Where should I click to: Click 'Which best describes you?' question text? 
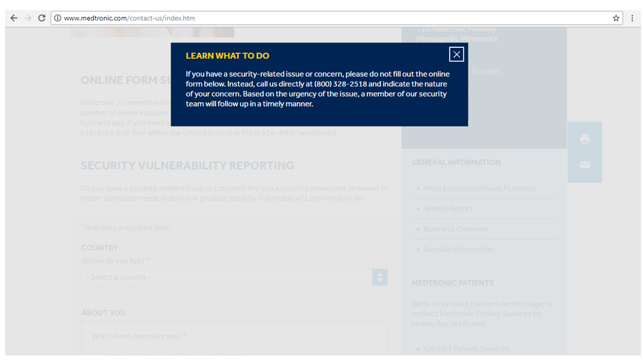139,336
